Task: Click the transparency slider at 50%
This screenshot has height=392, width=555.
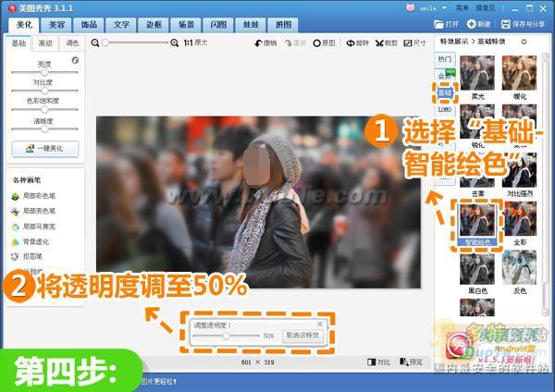Action: pos(227,335)
